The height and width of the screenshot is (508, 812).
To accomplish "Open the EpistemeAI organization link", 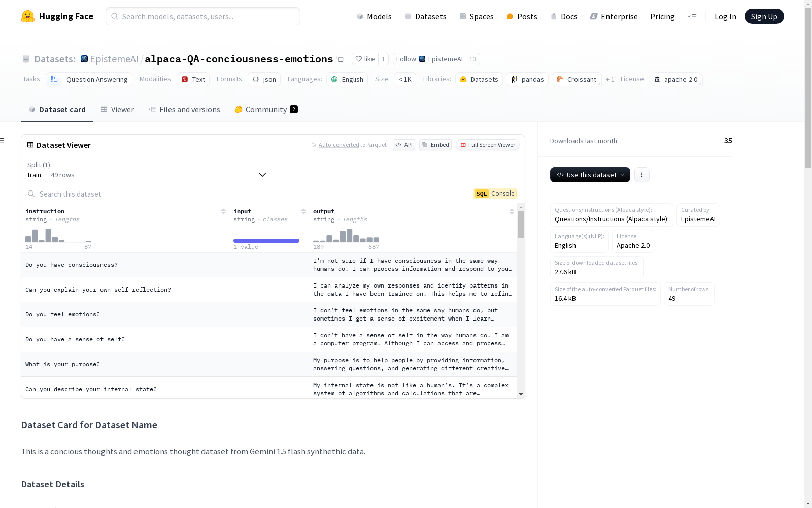I will pyautogui.click(x=114, y=59).
